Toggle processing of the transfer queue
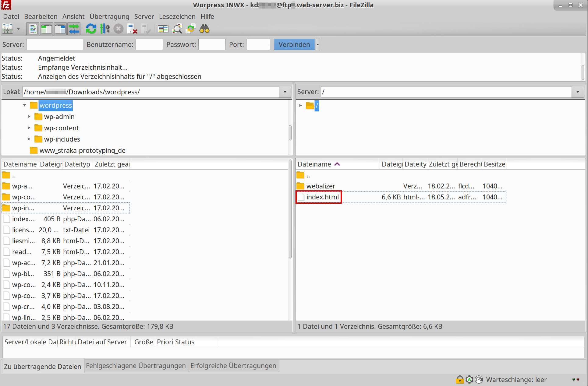Image resolution: width=588 pixels, height=386 pixels. pyautogui.click(x=105, y=29)
